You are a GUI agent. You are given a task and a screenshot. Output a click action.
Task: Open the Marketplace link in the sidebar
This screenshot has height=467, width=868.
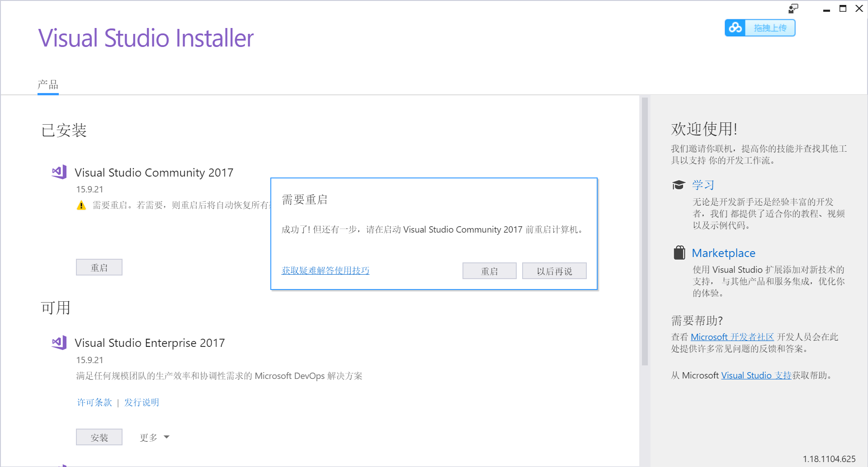[723, 253]
